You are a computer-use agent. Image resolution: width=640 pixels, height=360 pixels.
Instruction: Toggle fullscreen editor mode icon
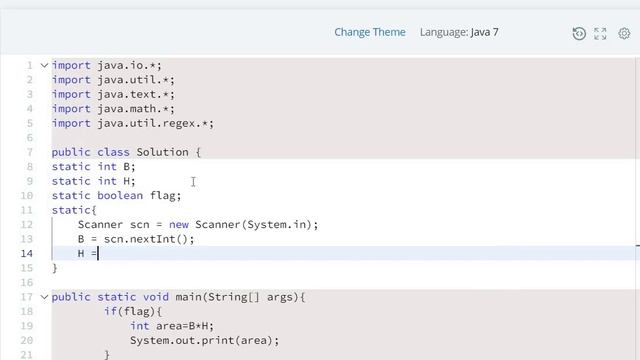tap(600, 33)
